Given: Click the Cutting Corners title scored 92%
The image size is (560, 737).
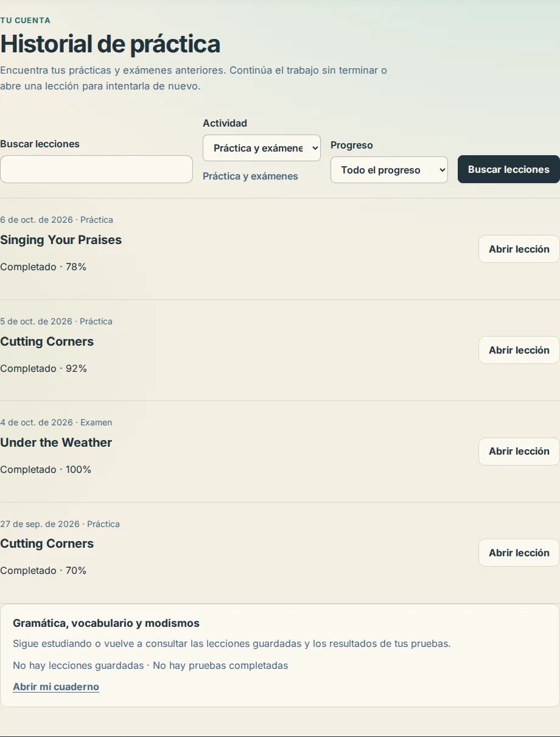Looking at the screenshot, I should click(47, 341).
